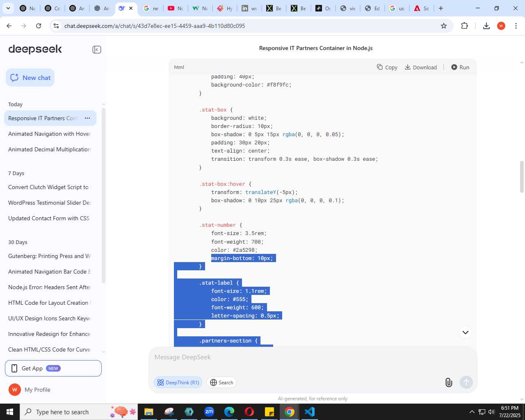Switch to the Google 'ne' tab
Viewport: 525px width, 420px height.
(151, 8)
